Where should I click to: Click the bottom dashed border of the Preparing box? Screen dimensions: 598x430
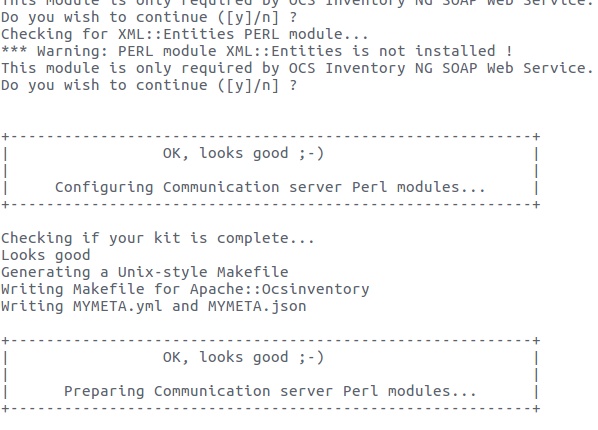tap(271, 409)
